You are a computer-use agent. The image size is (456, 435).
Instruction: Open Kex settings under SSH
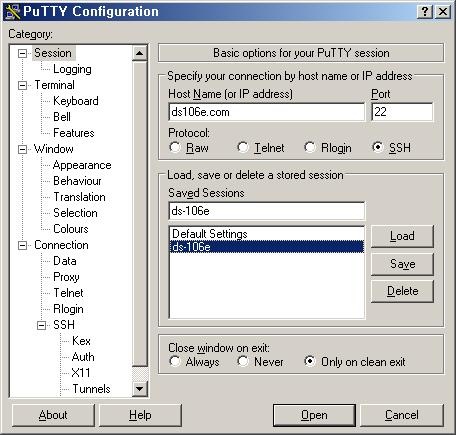point(81,341)
